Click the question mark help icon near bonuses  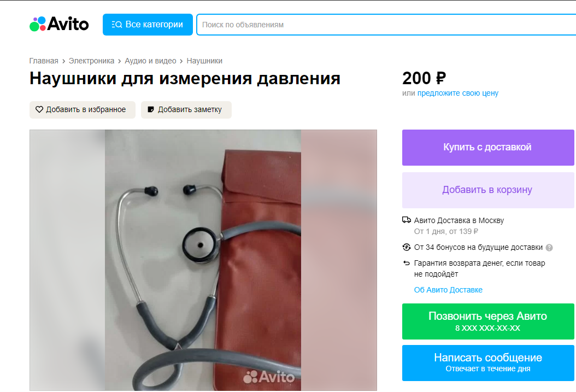549,248
